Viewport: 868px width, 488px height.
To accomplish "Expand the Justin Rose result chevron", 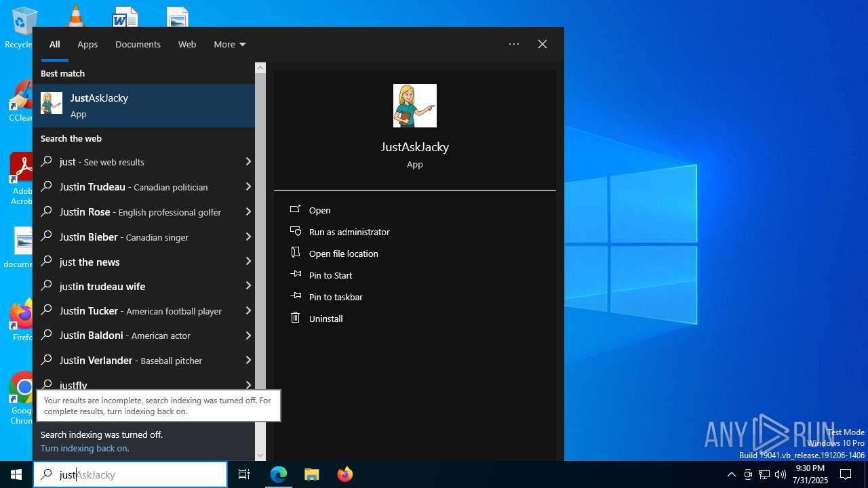I will pyautogui.click(x=248, y=211).
